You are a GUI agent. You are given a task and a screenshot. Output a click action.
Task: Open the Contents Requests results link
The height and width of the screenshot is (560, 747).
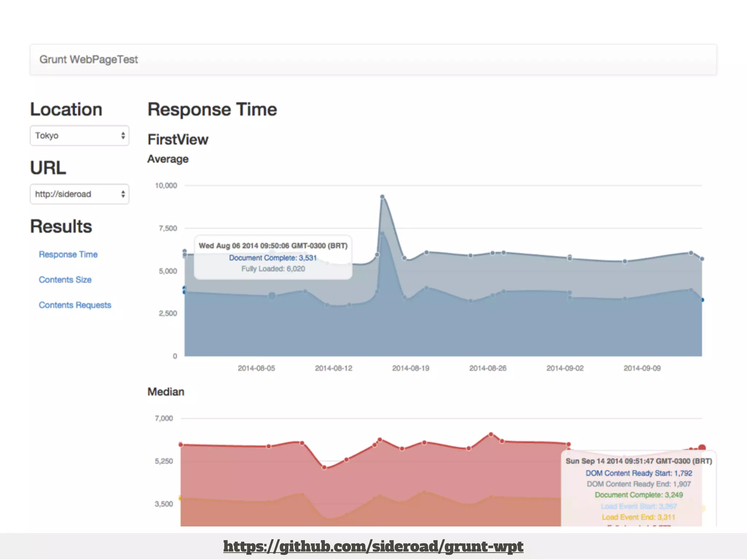pos(75,305)
